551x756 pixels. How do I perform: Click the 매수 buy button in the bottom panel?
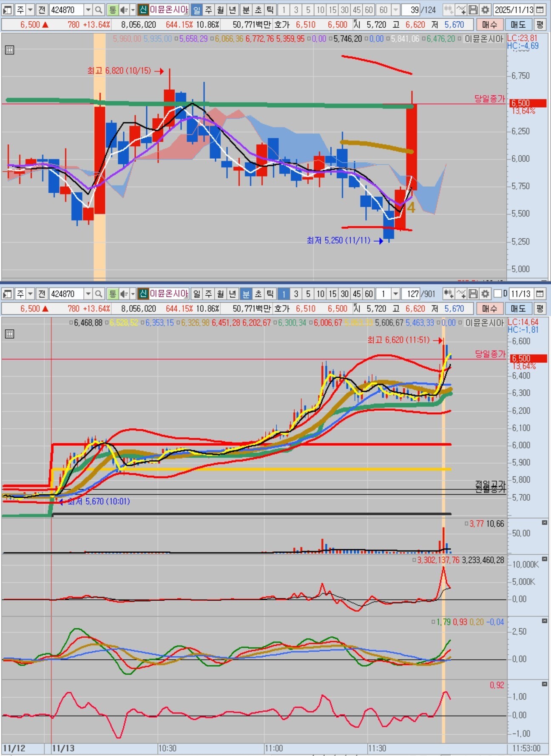click(489, 308)
